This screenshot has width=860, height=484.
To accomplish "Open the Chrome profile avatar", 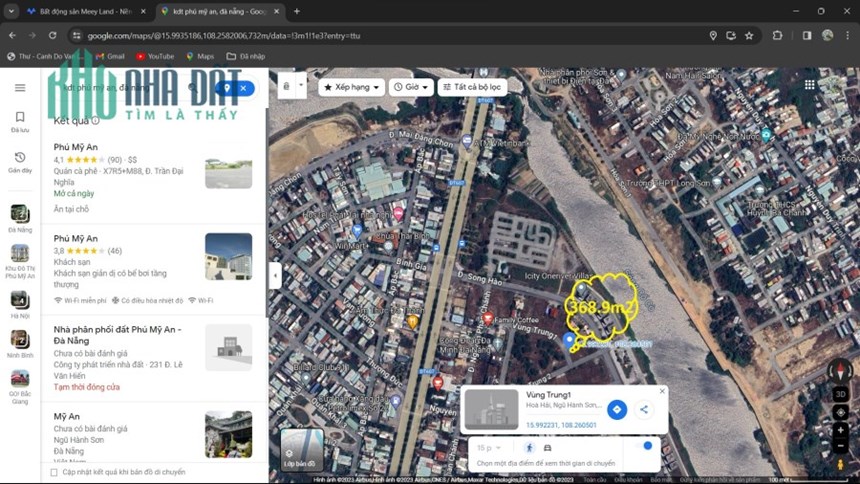I will tap(828, 36).
